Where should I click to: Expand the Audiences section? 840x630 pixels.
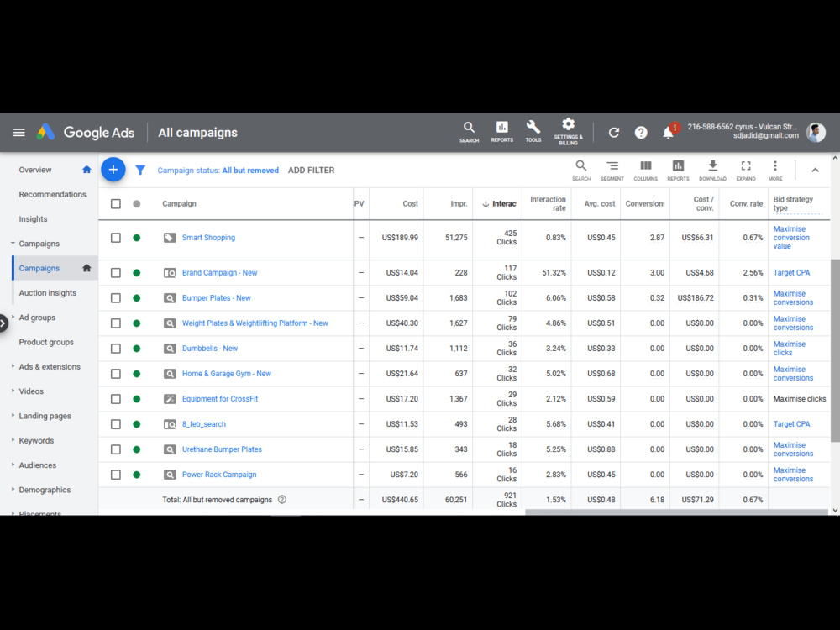pyautogui.click(x=13, y=465)
